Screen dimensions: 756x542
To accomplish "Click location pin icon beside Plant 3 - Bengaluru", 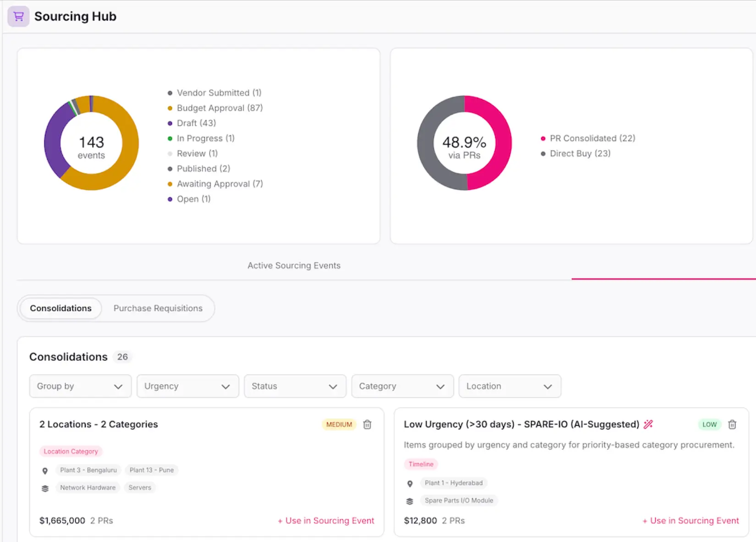I will point(45,471).
